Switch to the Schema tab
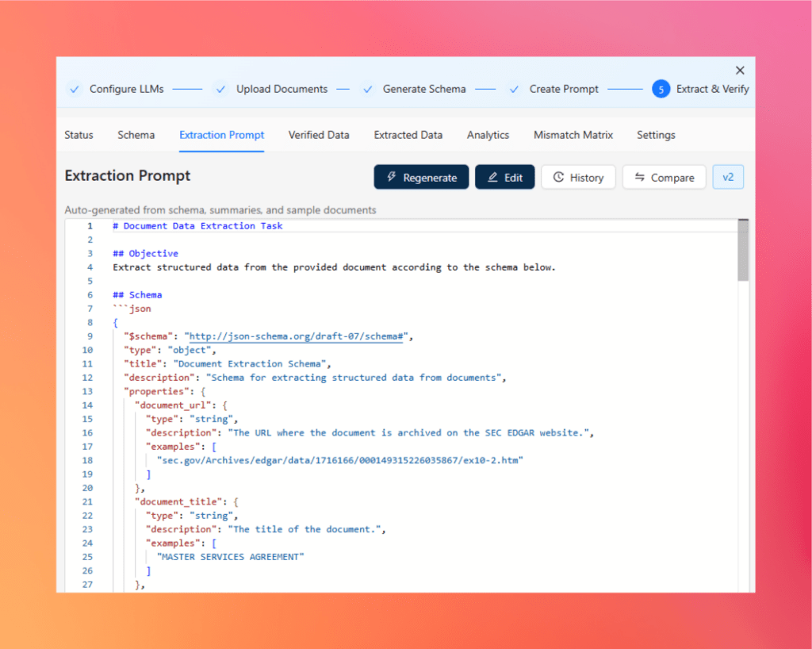 [x=136, y=135]
